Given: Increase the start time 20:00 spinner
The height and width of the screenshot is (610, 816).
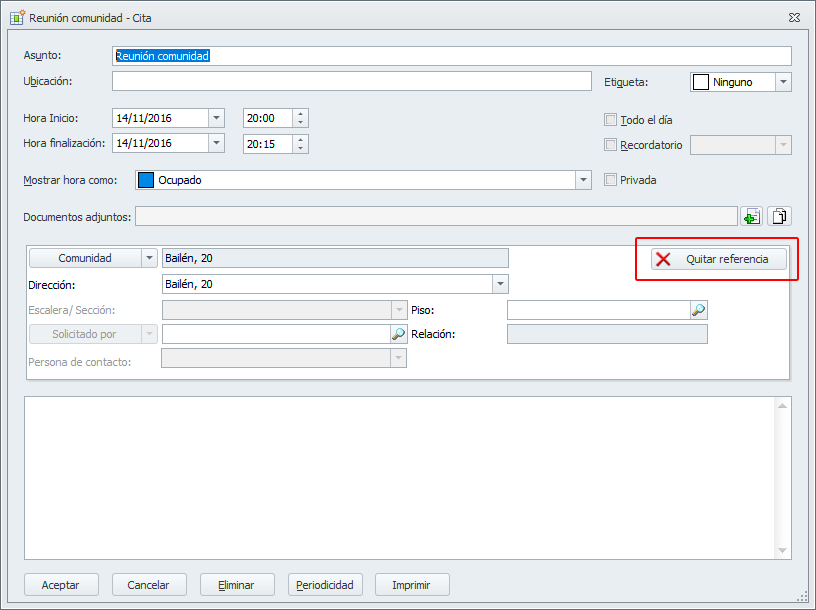Looking at the screenshot, I should (300, 114).
